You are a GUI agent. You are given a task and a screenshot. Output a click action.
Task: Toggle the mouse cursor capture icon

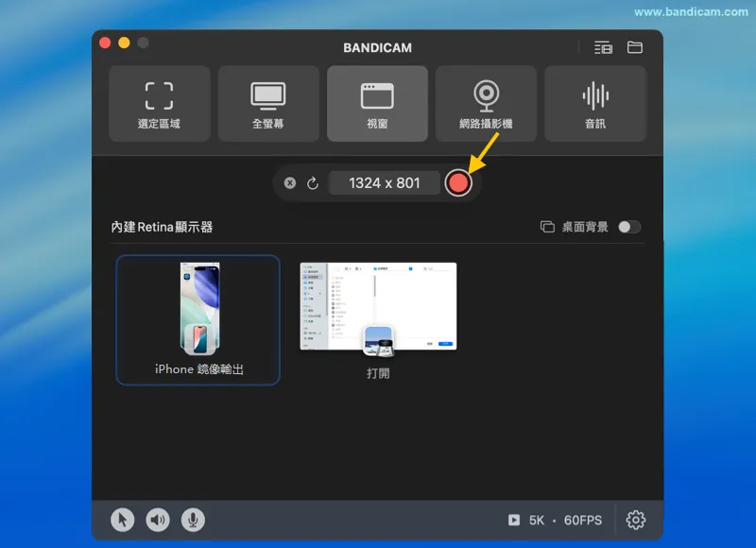(123, 520)
